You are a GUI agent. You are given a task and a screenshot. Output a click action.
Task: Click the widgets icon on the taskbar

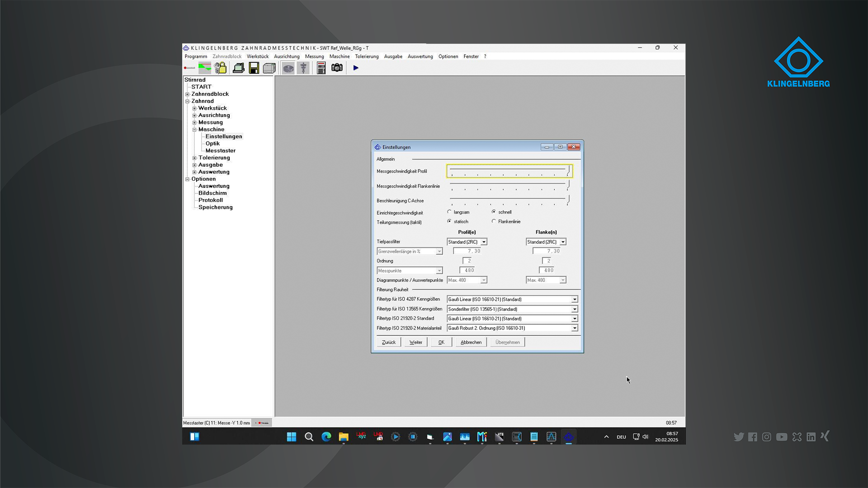coord(195,436)
